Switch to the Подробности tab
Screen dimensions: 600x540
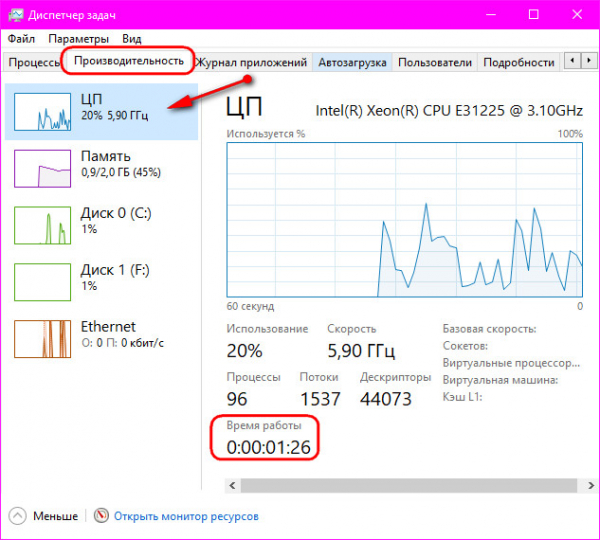[x=519, y=62]
